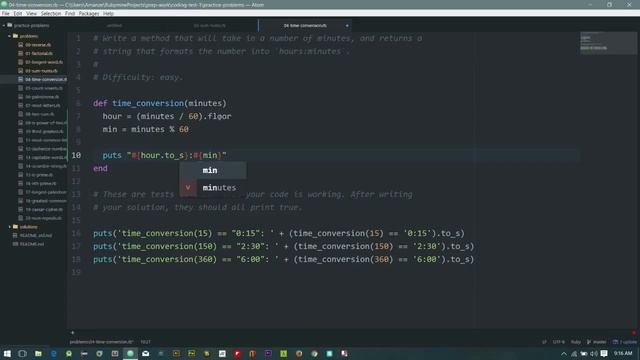Viewport: 640px width, 360px height.
Task: Switch to the 03-sum-nums.rb tab
Action: click(x=210, y=25)
